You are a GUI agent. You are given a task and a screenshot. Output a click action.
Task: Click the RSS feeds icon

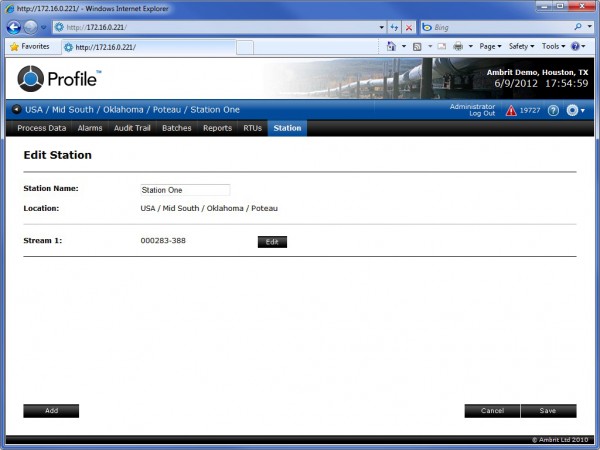417,47
